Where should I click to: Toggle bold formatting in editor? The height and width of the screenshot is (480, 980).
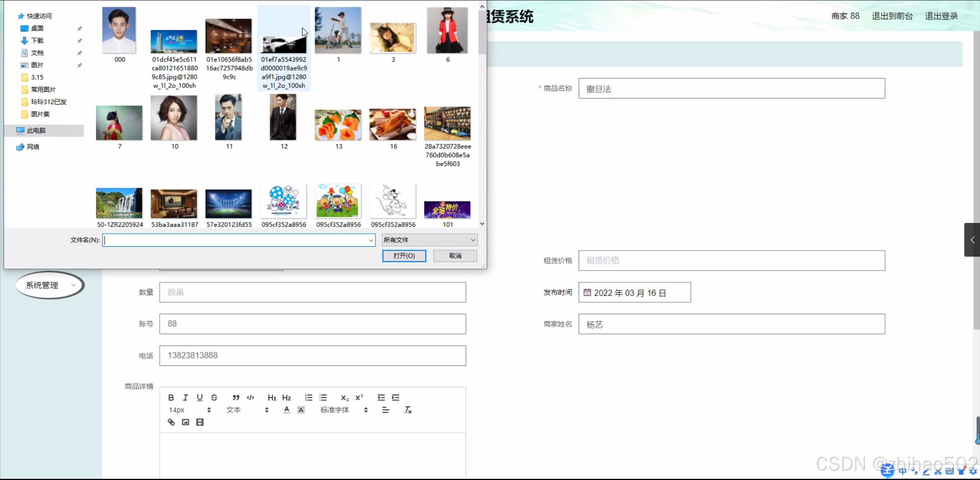[171, 398]
